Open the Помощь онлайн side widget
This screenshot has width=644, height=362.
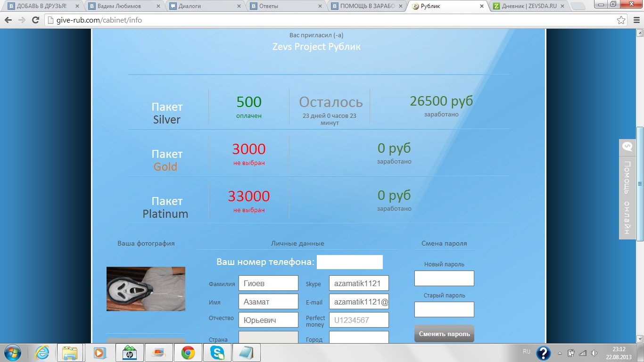(627, 189)
